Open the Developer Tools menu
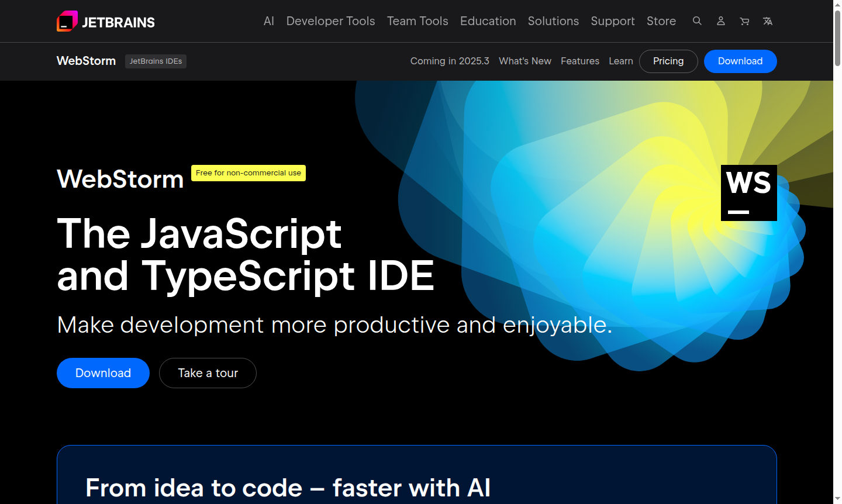This screenshot has height=504, width=842. click(330, 21)
